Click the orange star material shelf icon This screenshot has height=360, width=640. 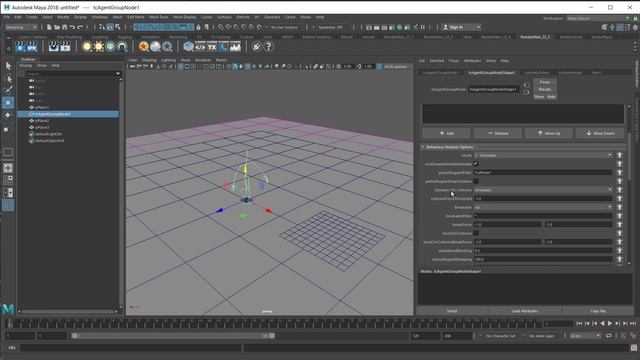144,47
